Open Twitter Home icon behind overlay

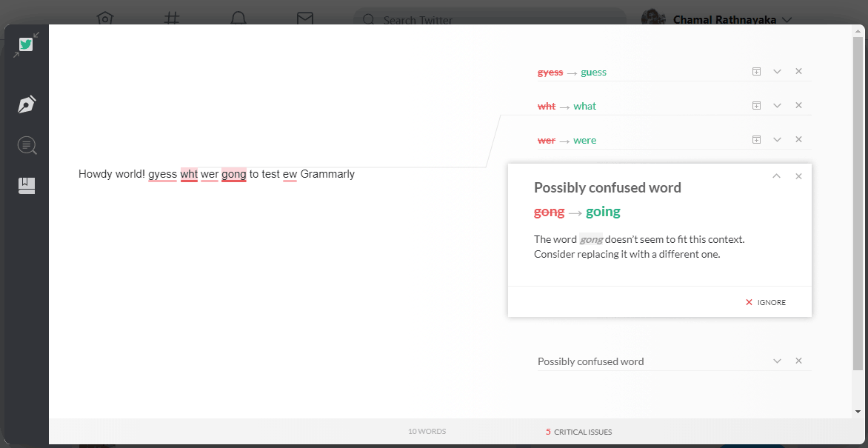pyautogui.click(x=104, y=18)
